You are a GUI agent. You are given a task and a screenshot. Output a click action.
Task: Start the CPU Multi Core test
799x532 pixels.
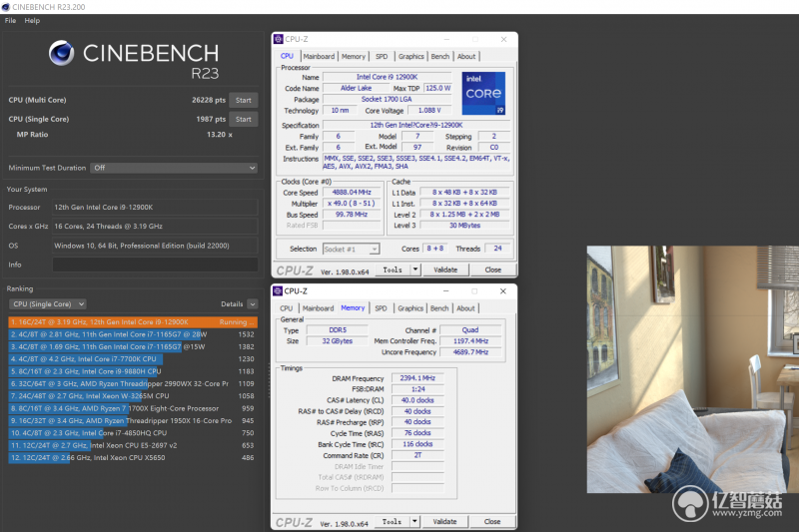[243, 100]
